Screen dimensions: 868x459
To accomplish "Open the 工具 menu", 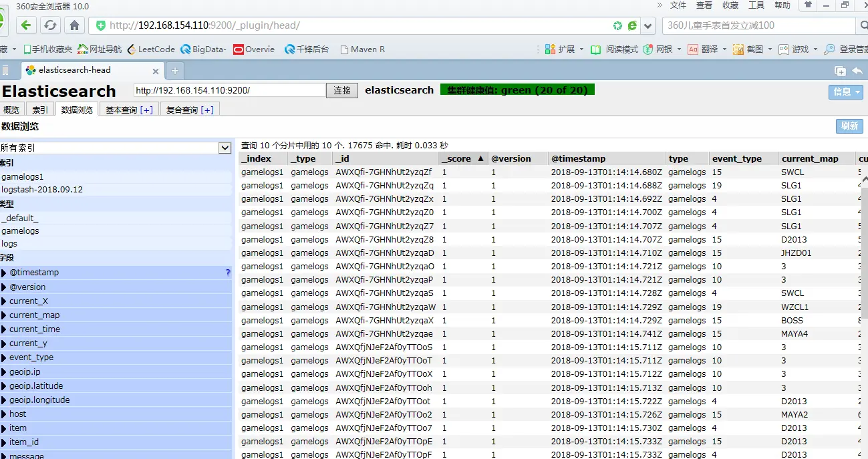I will click(x=756, y=5).
